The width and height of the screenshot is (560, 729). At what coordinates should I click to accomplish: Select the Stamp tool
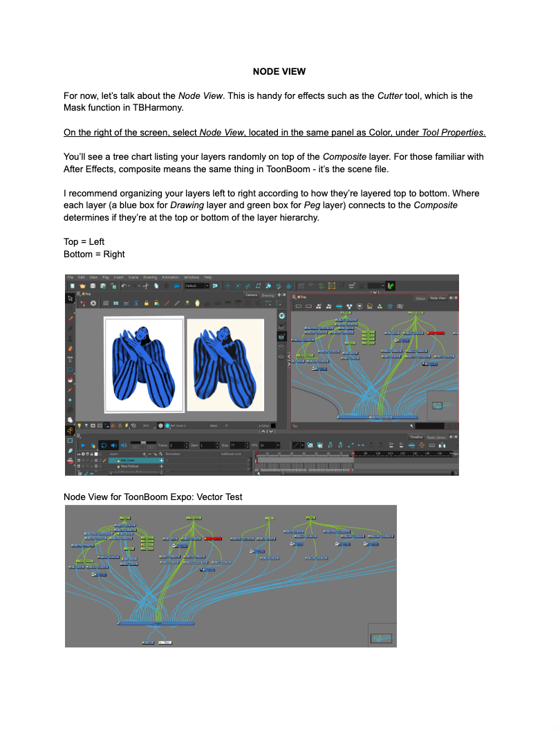click(x=71, y=338)
